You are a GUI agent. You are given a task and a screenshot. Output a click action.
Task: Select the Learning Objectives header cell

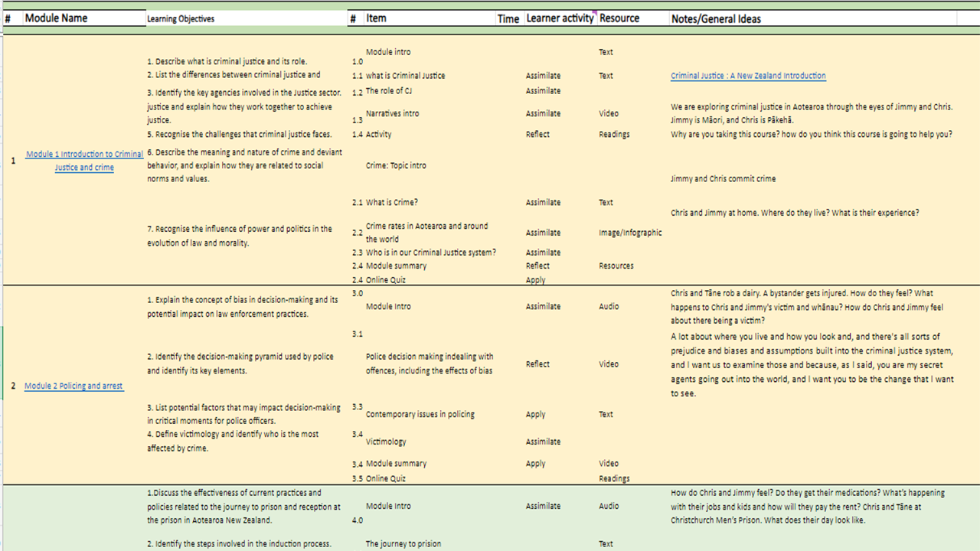[181, 19]
